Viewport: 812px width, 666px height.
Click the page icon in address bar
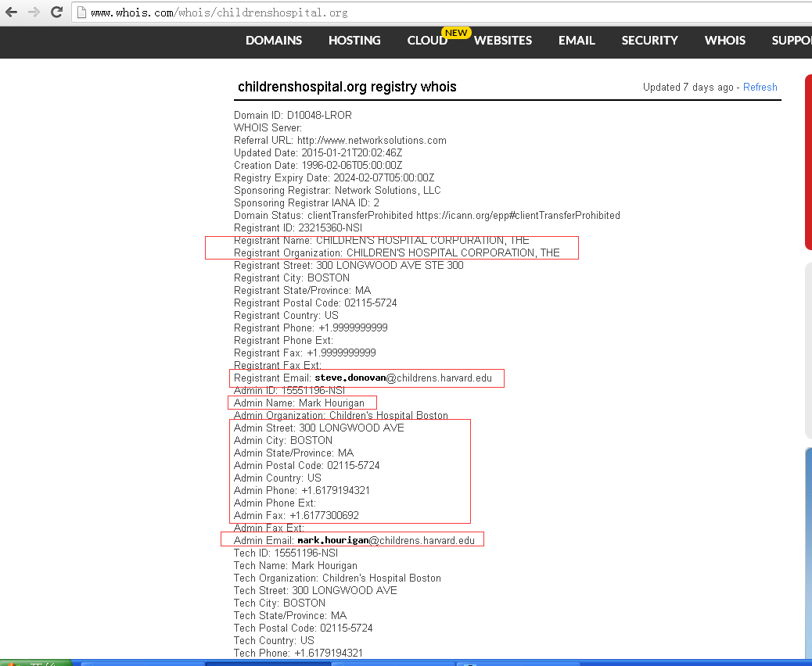(x=81, y=13)
